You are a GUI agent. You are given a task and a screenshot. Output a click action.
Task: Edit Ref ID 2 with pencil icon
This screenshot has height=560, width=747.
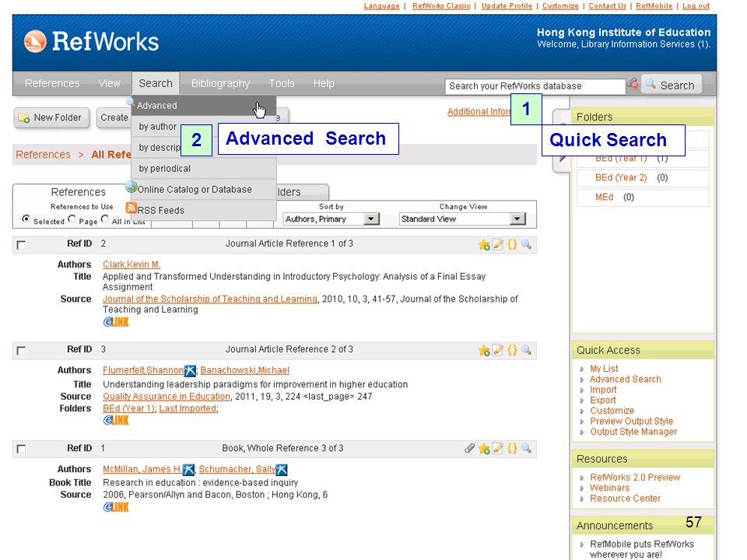pos(498,245)
